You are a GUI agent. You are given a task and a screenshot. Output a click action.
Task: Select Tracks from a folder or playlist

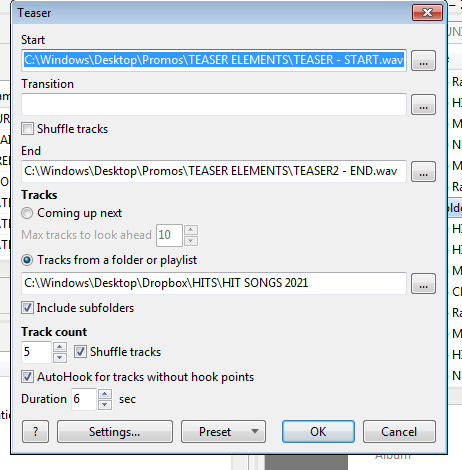[27, 260]
